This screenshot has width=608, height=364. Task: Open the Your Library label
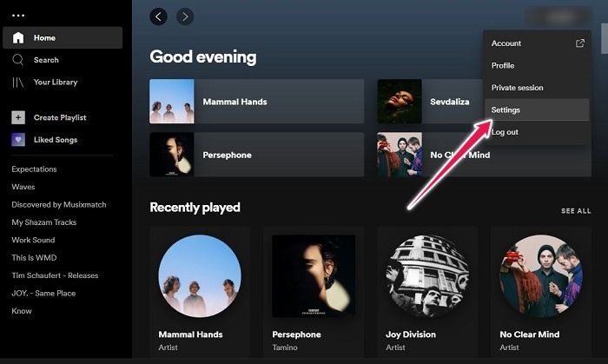56,83
